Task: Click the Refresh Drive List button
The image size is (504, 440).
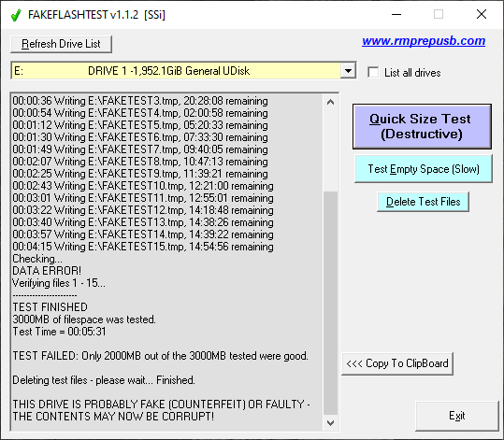Action: click(x=61, y=44)
